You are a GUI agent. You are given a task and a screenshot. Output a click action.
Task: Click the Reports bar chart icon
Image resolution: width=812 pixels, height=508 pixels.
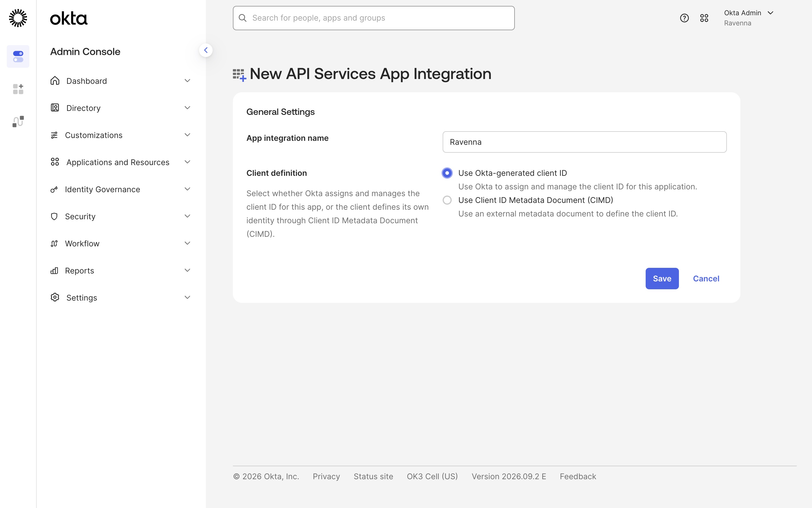point(54,270)
